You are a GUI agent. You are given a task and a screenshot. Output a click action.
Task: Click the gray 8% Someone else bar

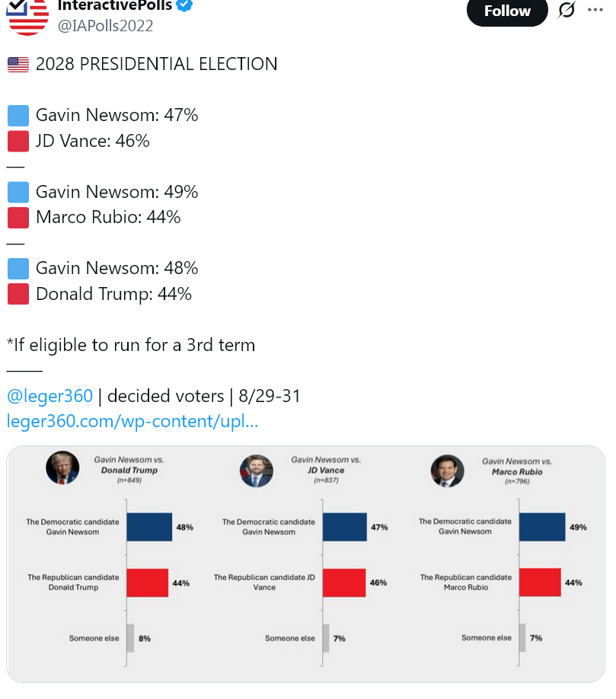(x=130, y=638)
